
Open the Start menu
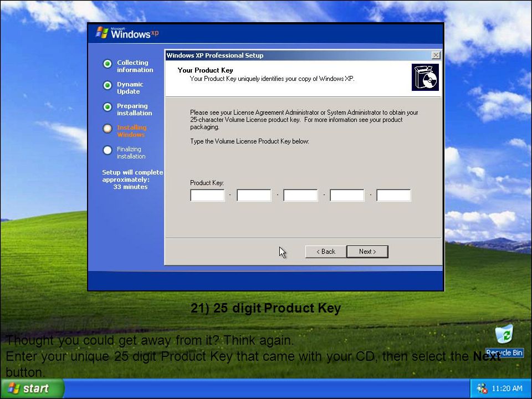32,388
